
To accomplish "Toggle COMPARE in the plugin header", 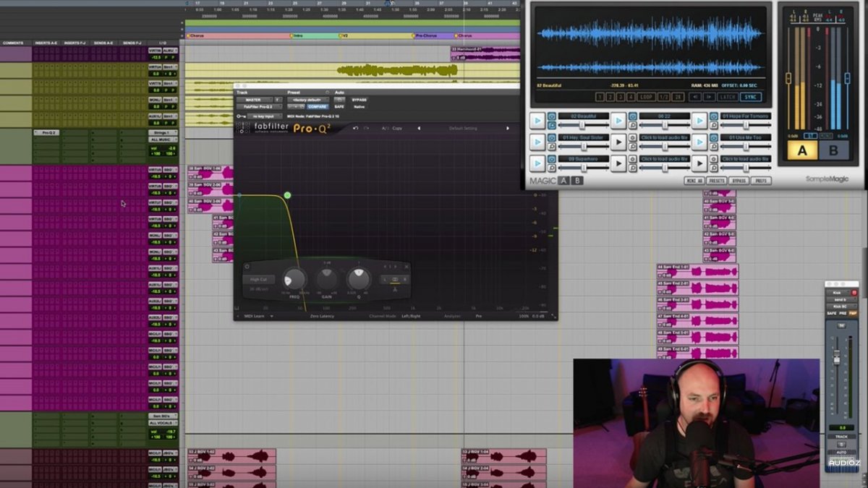I will [318, 107].
